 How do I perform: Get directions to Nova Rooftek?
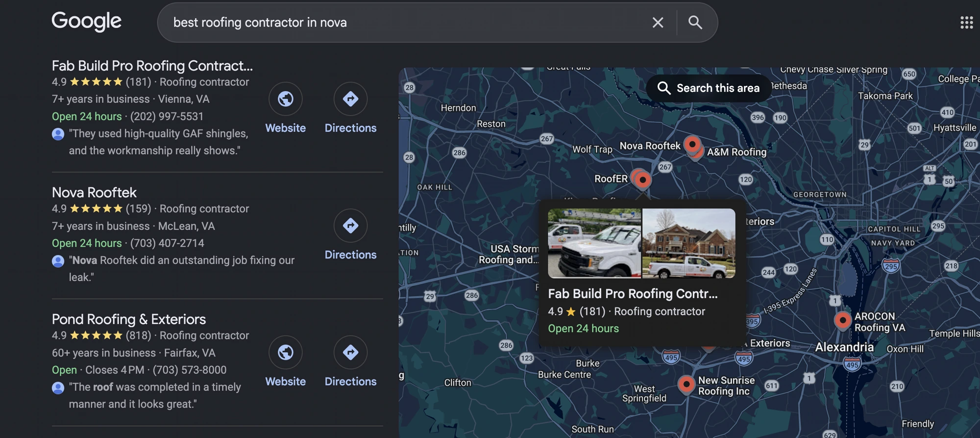[x=350, y=226]
